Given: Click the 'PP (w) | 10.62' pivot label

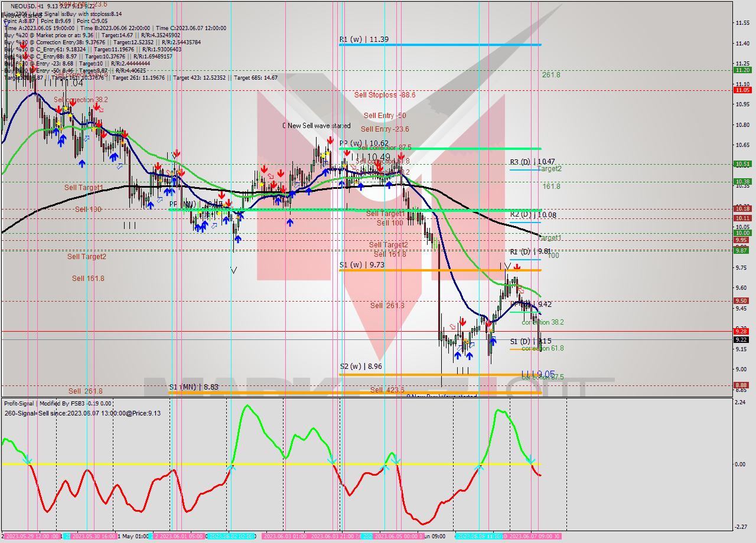Looking at the screenshot, I should click(x=364, y=143).
